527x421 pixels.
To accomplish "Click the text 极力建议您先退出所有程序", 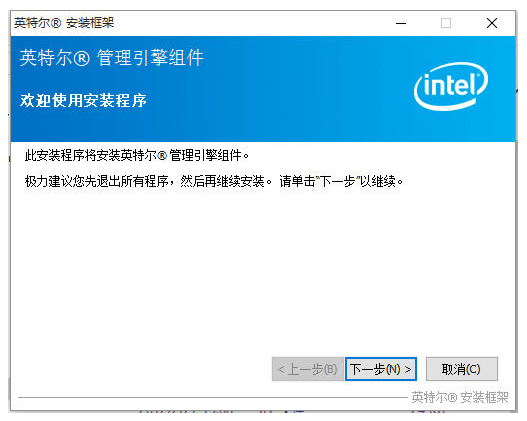I will [96, 181].
